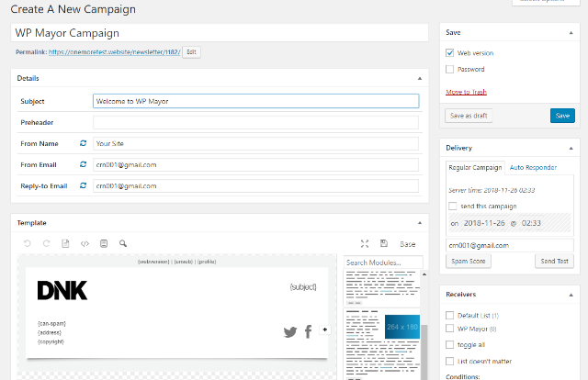The height and width of the screenshot is (380, 588).
Task: Click the undo icon in Template toolbar
Action: point(27,243)
